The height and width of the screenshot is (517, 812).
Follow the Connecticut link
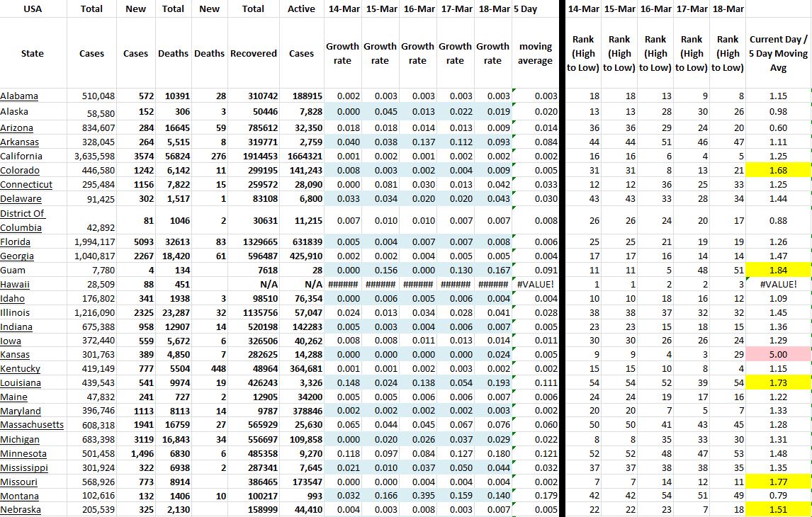tap(26, 185)
